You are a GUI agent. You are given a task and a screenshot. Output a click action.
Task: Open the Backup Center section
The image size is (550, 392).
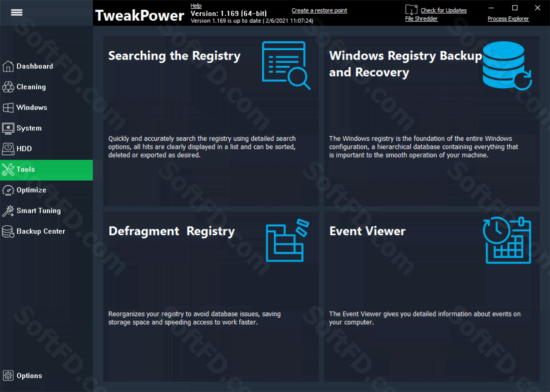click(41, 231)
